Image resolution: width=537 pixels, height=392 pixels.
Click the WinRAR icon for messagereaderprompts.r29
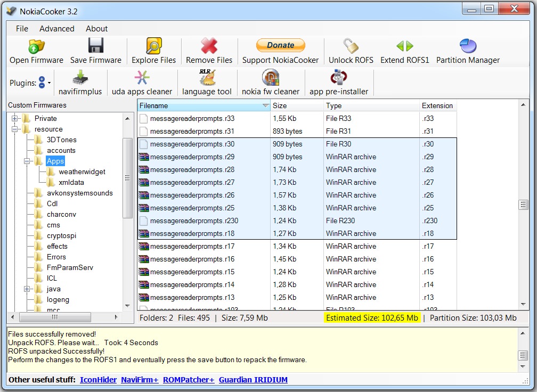point(144,157)
